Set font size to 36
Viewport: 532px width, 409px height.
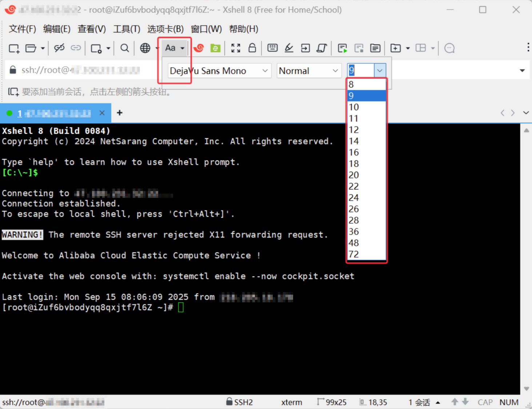366,231
